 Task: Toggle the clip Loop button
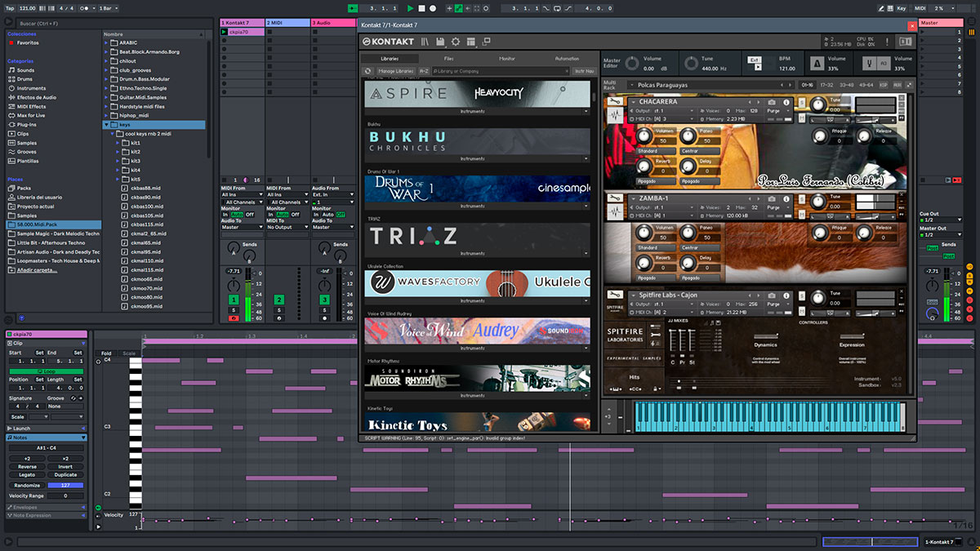(45, 371)
